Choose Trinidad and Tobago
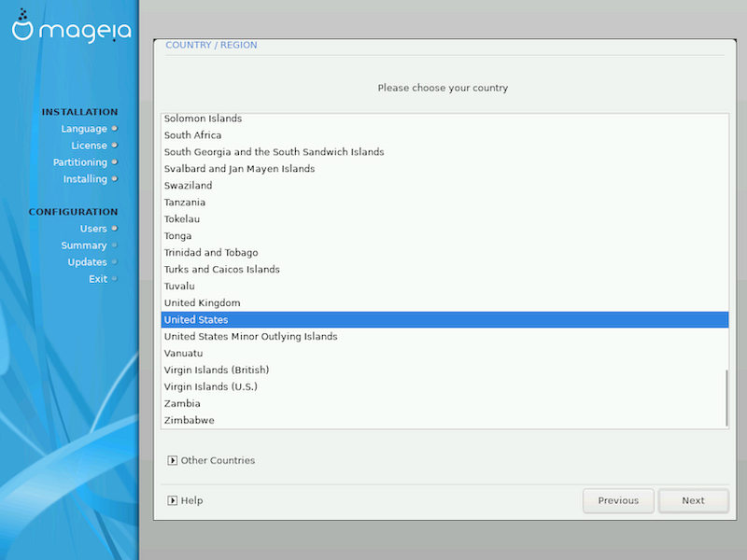The width and height of the screenshot is (747, 560). point(445,252)
